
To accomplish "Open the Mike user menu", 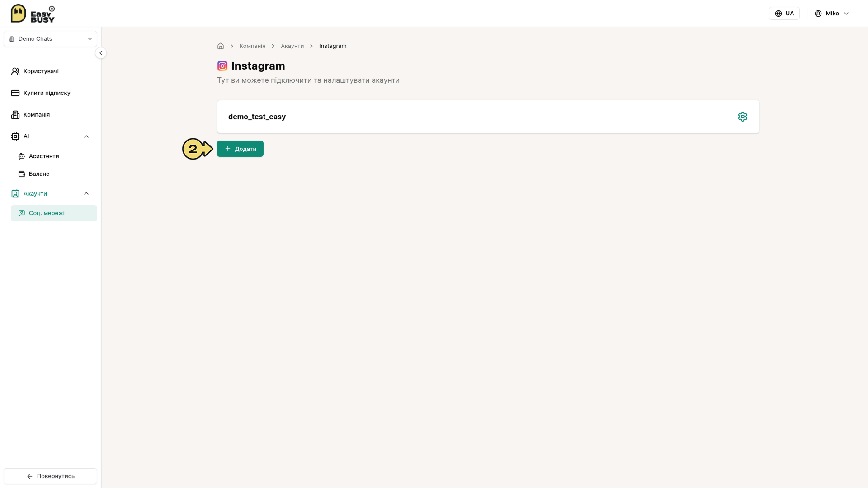I will coord(832,14).
